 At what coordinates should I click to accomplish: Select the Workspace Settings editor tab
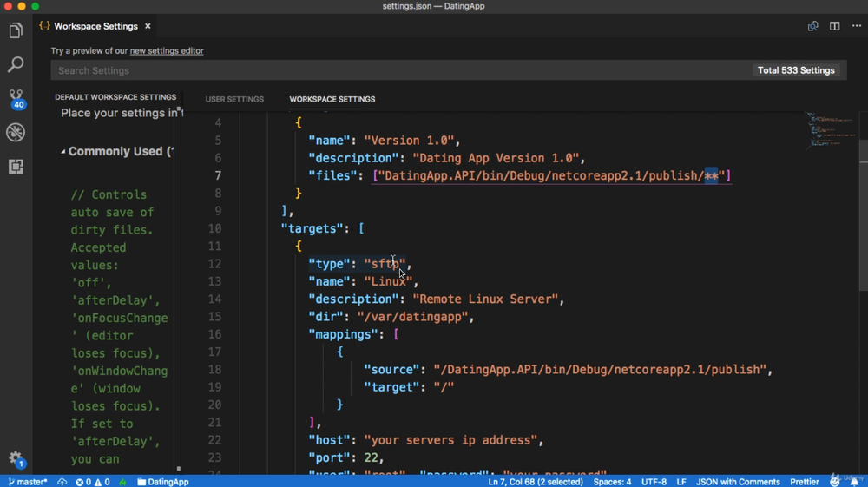point(95,26)
